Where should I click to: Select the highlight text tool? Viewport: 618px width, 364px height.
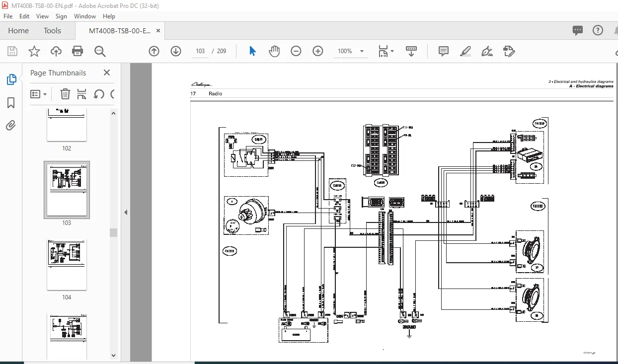(465, 51)
